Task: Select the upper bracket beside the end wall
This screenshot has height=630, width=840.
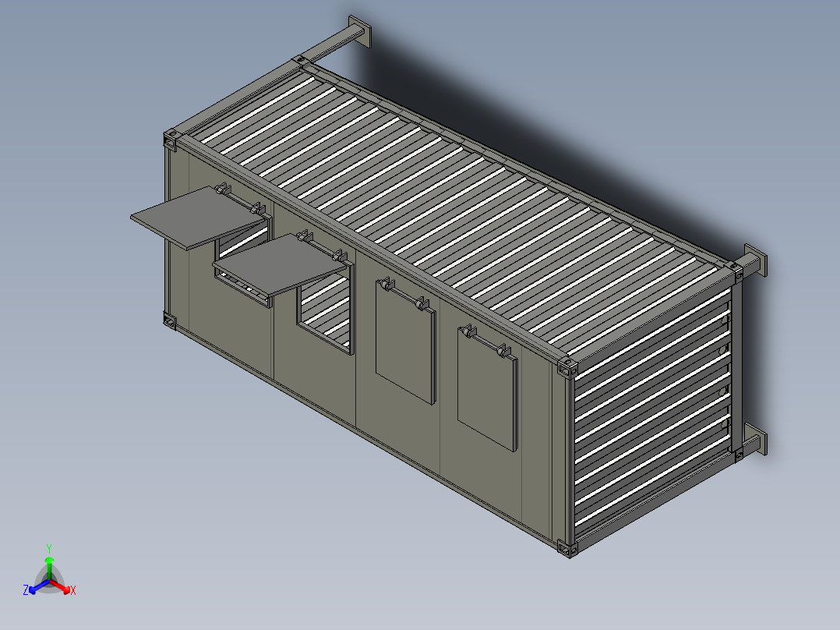Action: 754,262
